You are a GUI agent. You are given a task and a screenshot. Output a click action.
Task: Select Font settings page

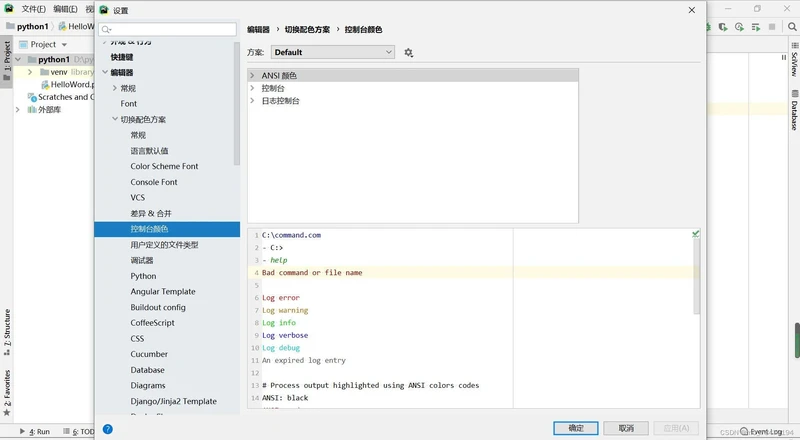tap(129, 104)
